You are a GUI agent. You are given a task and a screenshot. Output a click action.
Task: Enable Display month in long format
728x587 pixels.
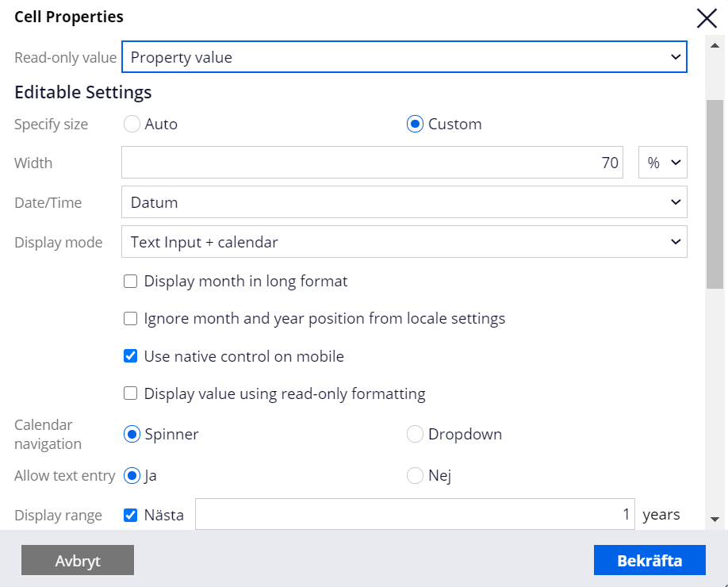[x=131, y=282]
